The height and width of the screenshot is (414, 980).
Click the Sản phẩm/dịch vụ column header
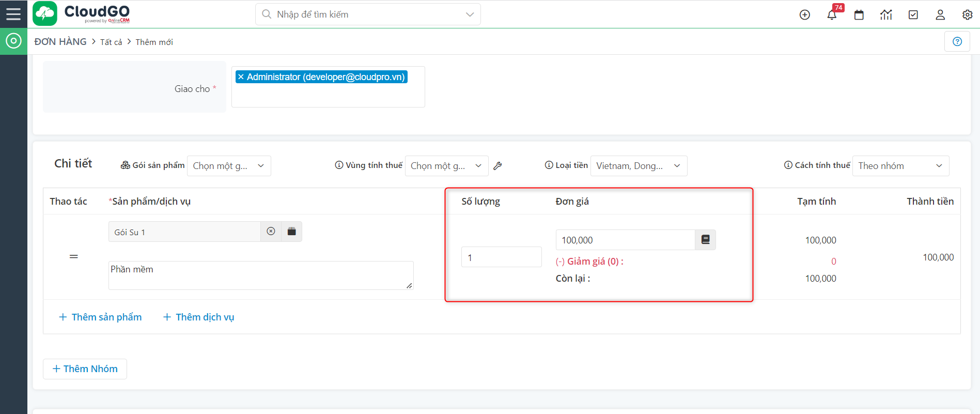pyautogui.click(x=150, y=202)
